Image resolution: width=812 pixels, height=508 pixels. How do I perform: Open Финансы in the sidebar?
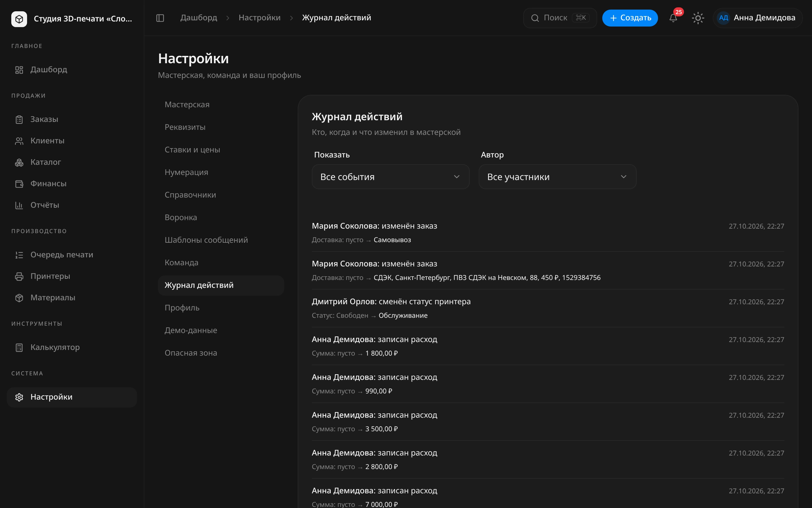coord(72,184)
